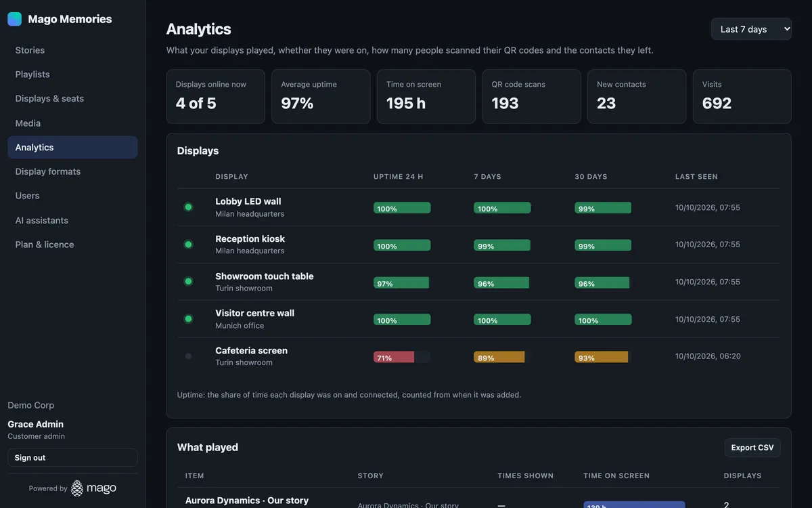Click Cafeteria screen last seen 06:20 timestamp
The height and width of the screenshot is (508, 812).
(x=708, y=356)
